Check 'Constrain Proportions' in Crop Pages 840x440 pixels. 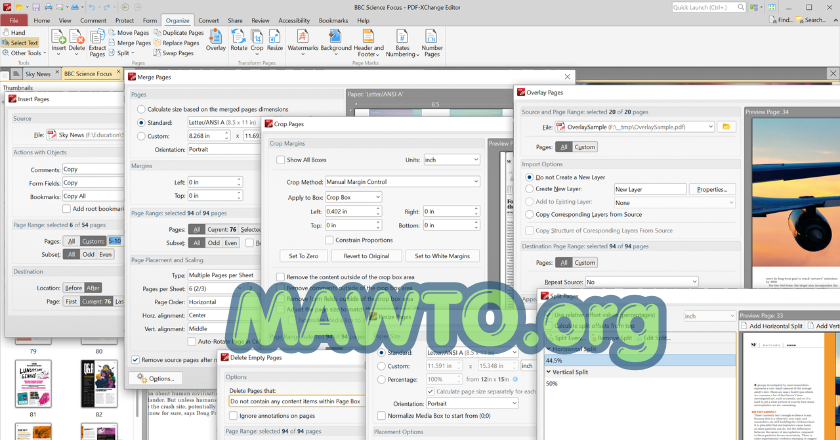pyautogui.click(x=329, y=240)
